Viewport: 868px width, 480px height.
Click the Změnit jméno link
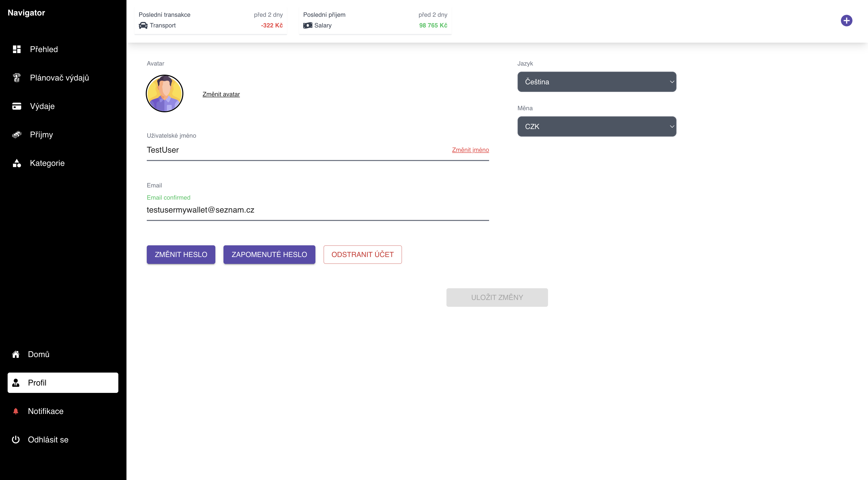470,150
